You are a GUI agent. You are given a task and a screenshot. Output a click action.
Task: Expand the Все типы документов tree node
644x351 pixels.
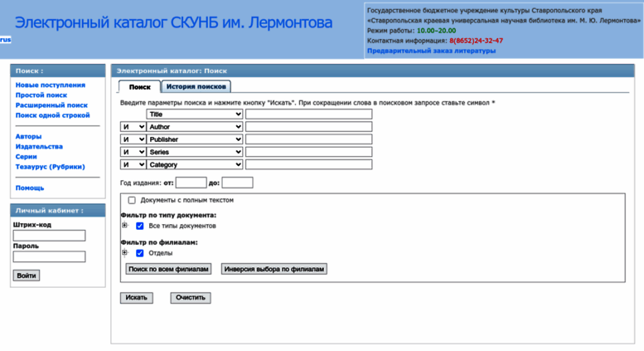125,225
